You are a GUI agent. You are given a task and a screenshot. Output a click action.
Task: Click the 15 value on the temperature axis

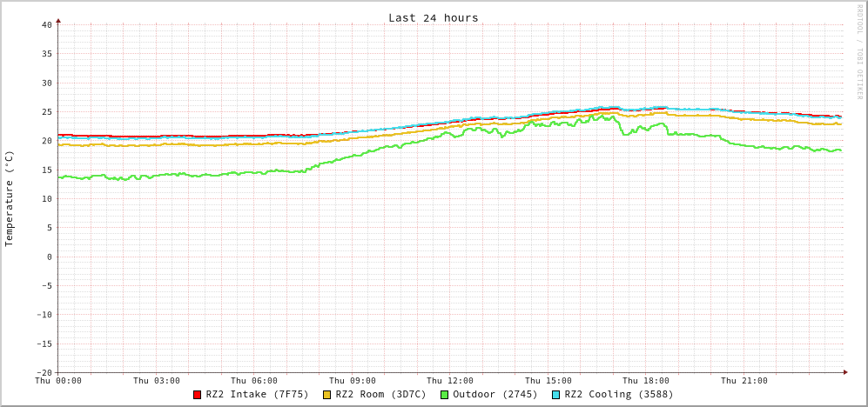click(46, 170)
